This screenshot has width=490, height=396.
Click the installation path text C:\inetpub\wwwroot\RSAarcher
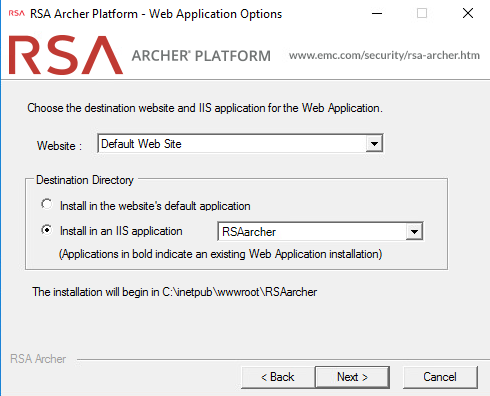[240, 292]
